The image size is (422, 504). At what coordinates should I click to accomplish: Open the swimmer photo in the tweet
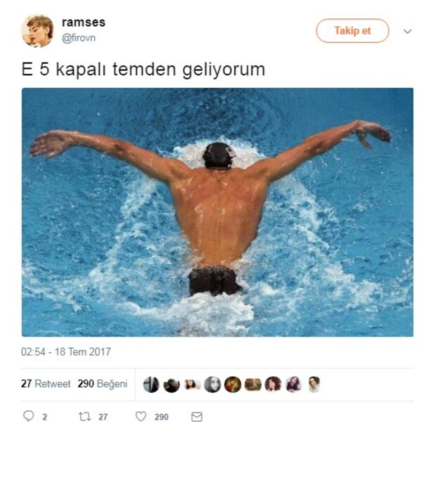point(217,212)
